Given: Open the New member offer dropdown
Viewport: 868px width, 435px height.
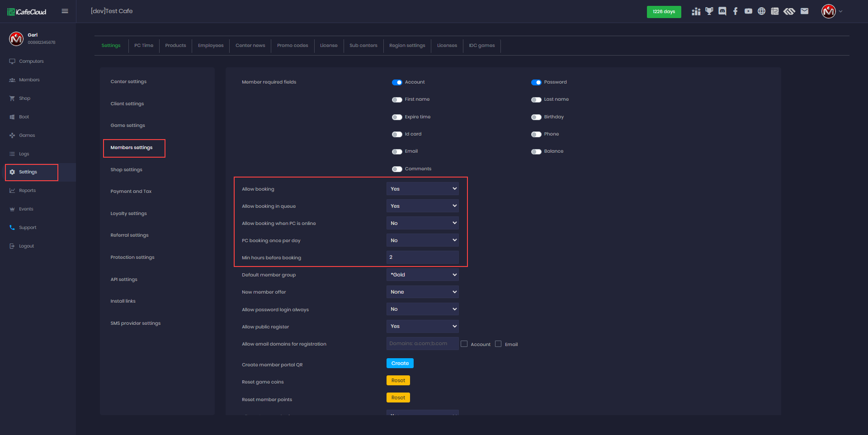Looking at the screenshot, I should (422, 292).
